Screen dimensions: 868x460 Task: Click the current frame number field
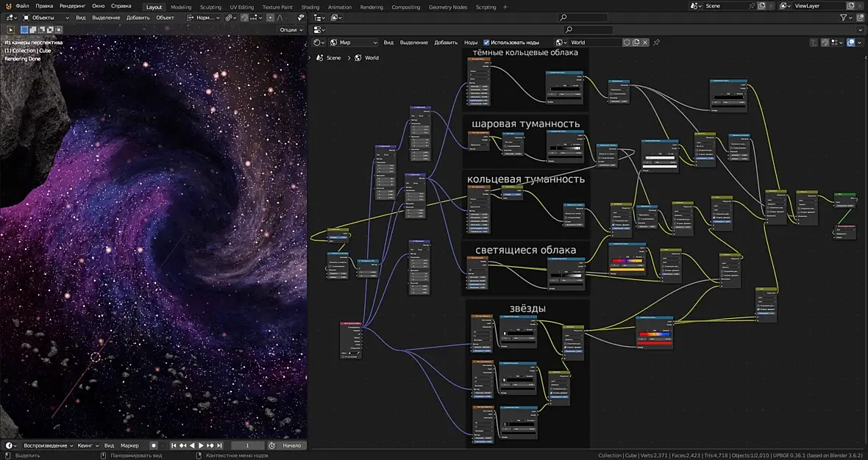pyautogui.click(x=247, y=445)
